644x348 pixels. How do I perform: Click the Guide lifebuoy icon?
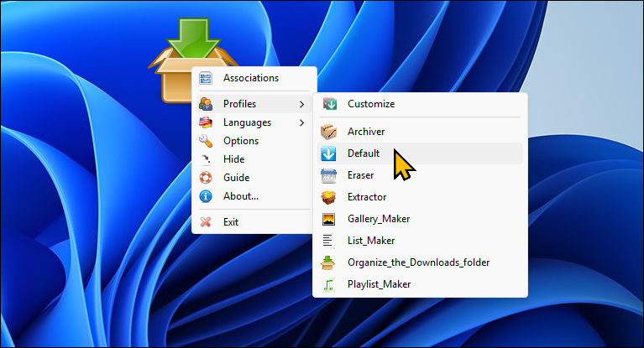click(206, 178)
